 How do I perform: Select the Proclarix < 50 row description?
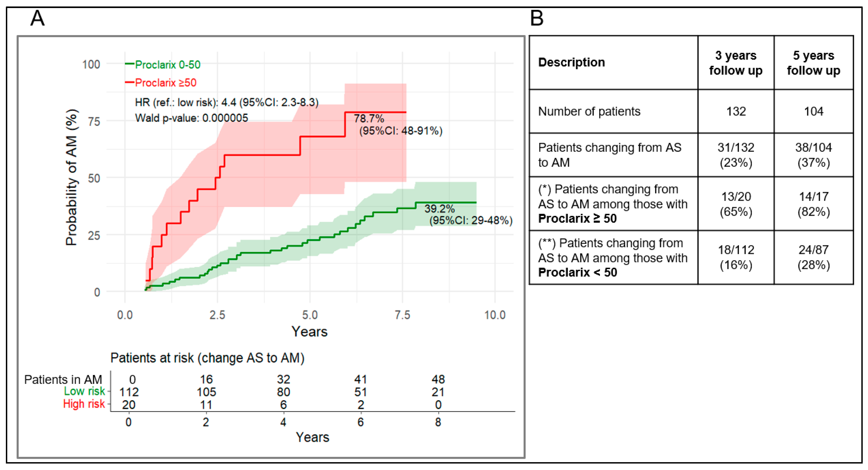613,258
